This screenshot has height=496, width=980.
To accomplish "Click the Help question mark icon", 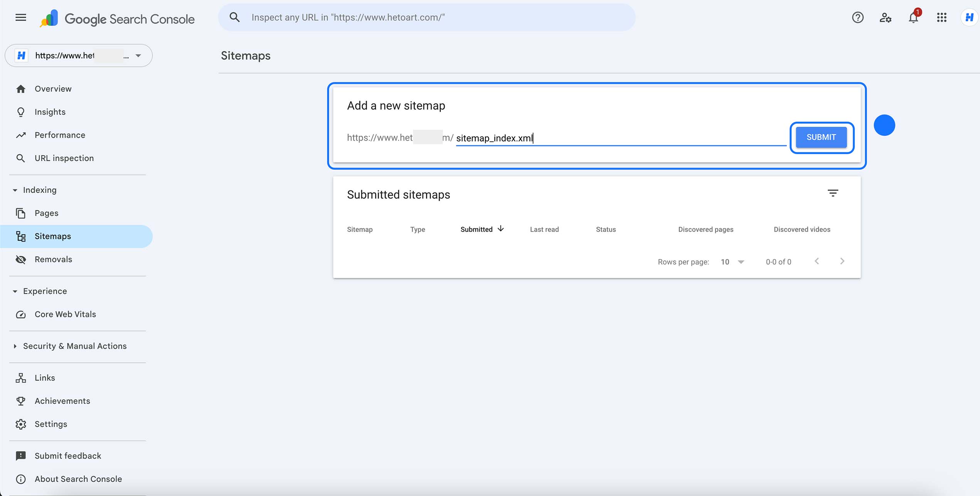I will (857, 17).
